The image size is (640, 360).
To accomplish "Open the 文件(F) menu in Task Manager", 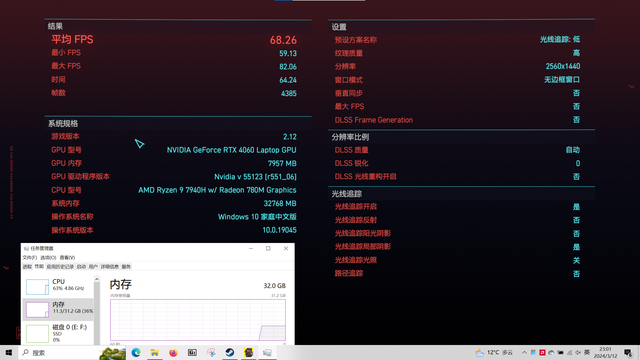I will click(29, 258).
